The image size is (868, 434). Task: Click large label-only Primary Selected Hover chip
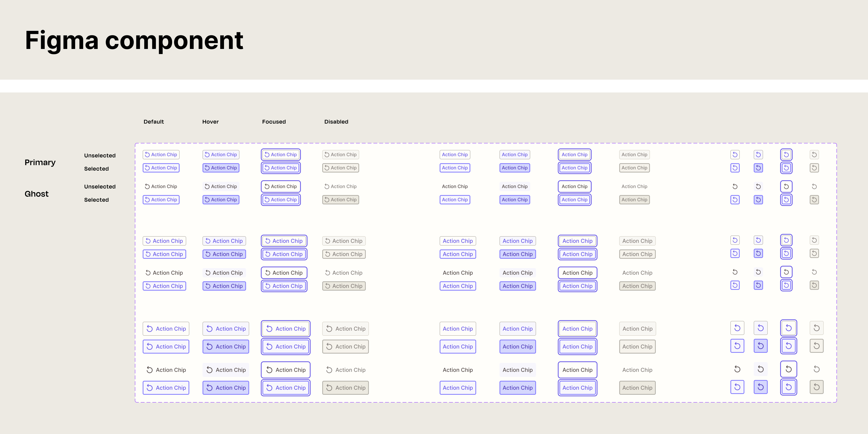click(518, 346)
